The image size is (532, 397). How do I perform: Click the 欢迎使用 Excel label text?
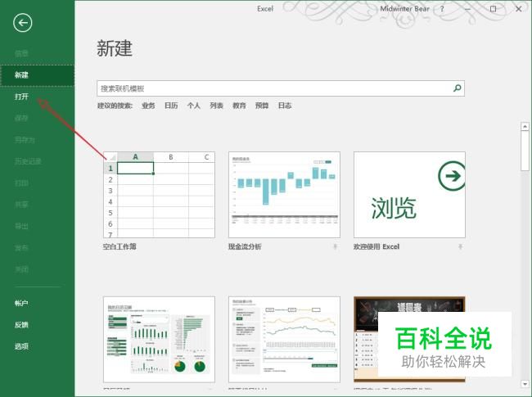coord(376,246)
